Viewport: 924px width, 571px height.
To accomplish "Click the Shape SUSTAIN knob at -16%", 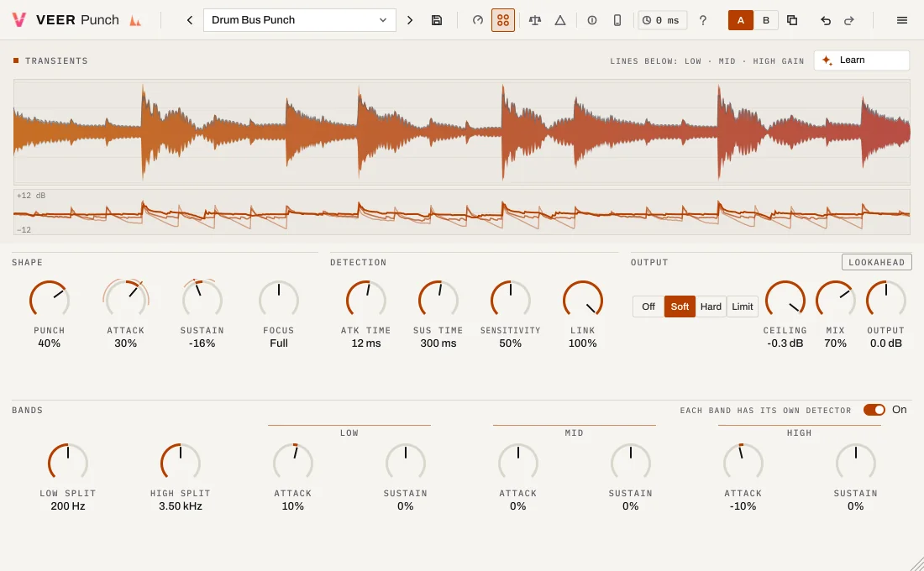I will pyautogui.click(x=202, y=300).
